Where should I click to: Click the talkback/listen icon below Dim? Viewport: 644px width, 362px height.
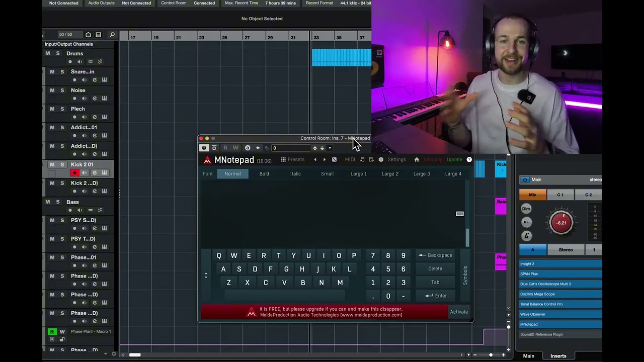[x=526, y=222]
